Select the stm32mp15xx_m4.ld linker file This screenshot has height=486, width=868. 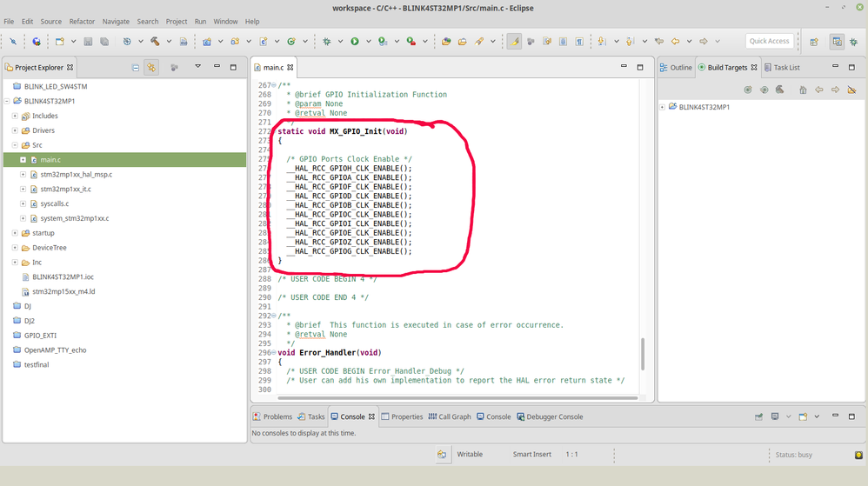pyautogui.click(x=63, y=291)
